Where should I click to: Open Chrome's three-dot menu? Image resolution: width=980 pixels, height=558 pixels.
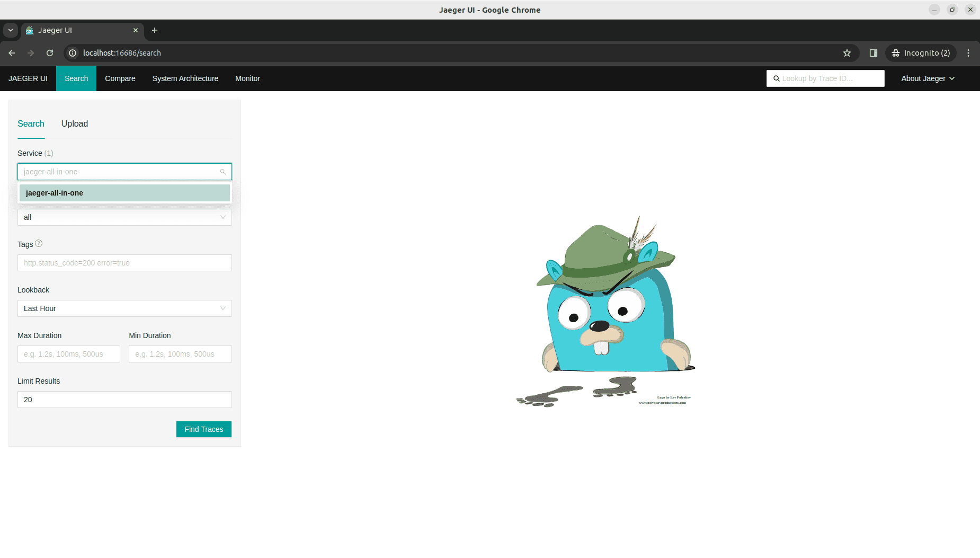(x=968, y=53)
